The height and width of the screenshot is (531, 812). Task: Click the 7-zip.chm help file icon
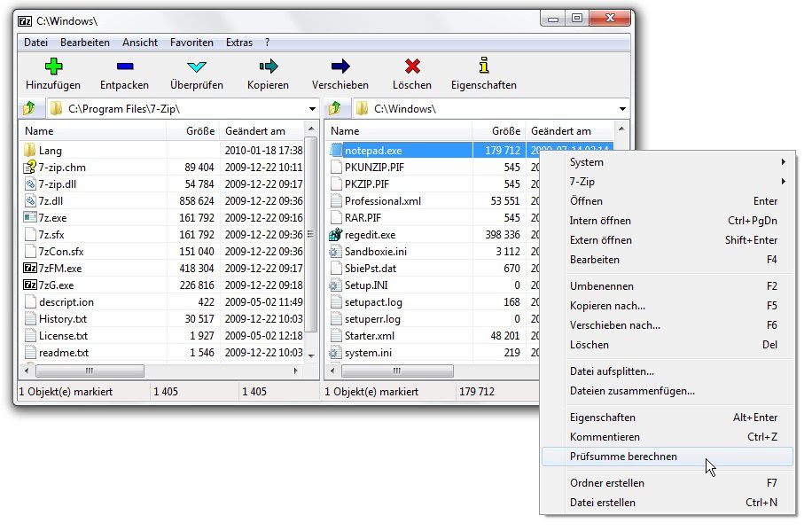(29, 167)
